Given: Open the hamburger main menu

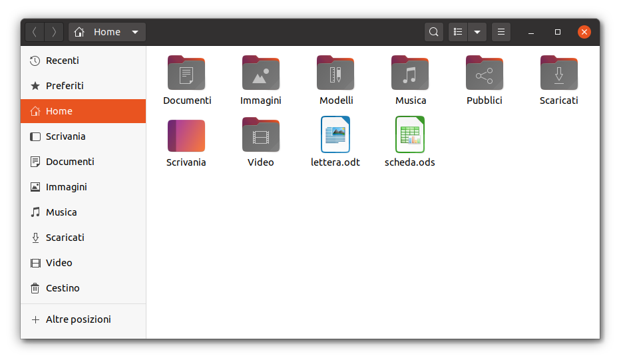Looking at the screenshot, I should (x=501, y=32).
